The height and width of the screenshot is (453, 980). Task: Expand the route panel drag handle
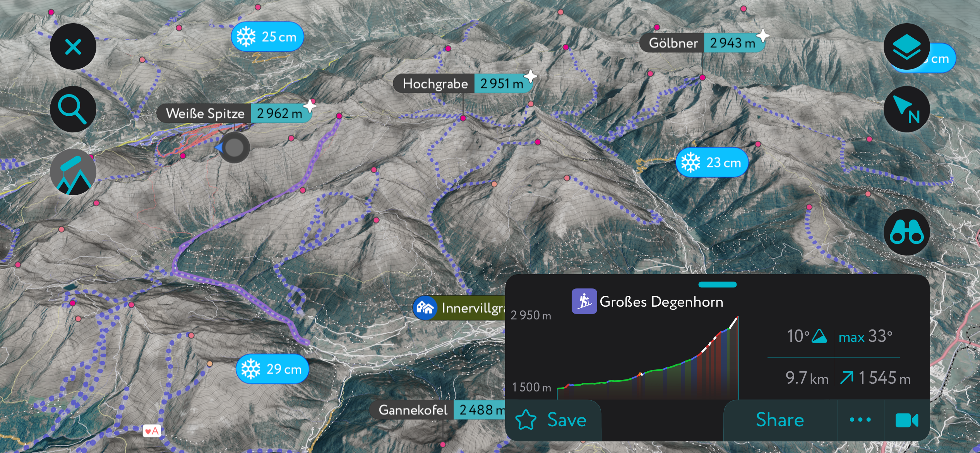click(x=717, y=285)
